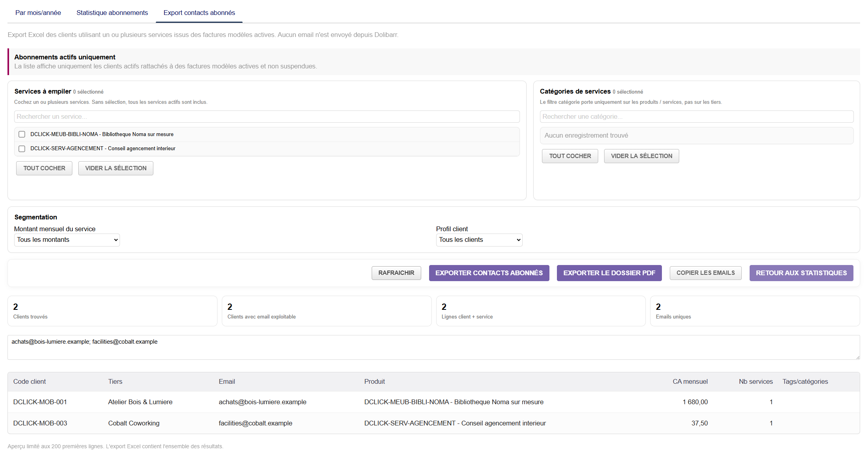Click the RAFRAICHIR button
868x462 pixels.
point(396,273)
